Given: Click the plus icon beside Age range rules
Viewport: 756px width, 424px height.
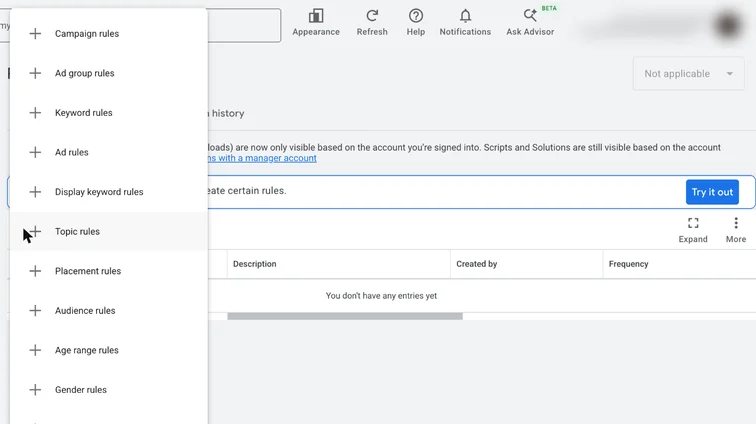Looking at the screenshot, I should coord(35,350).
